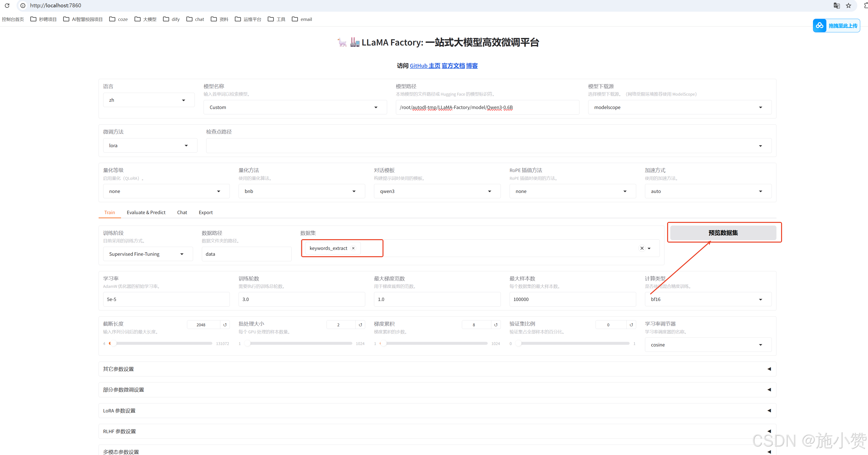Viewport: 868px width, 455px height.
Task: Reset 验证集比例 value to default
Action: (631, 325)
